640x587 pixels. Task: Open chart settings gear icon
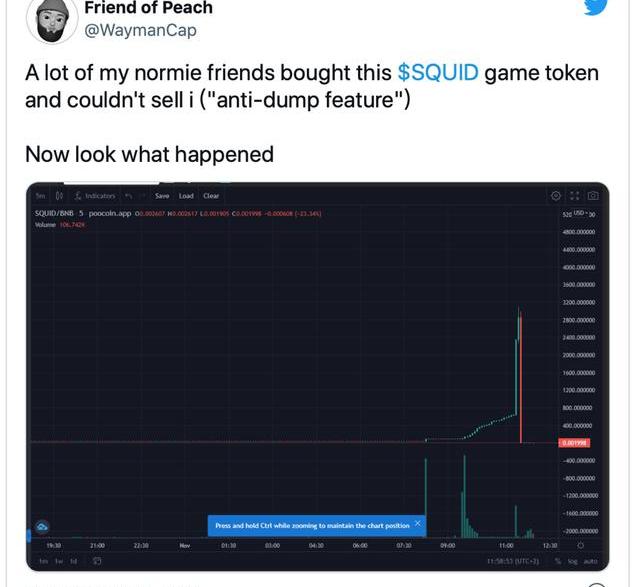(556, 196)
